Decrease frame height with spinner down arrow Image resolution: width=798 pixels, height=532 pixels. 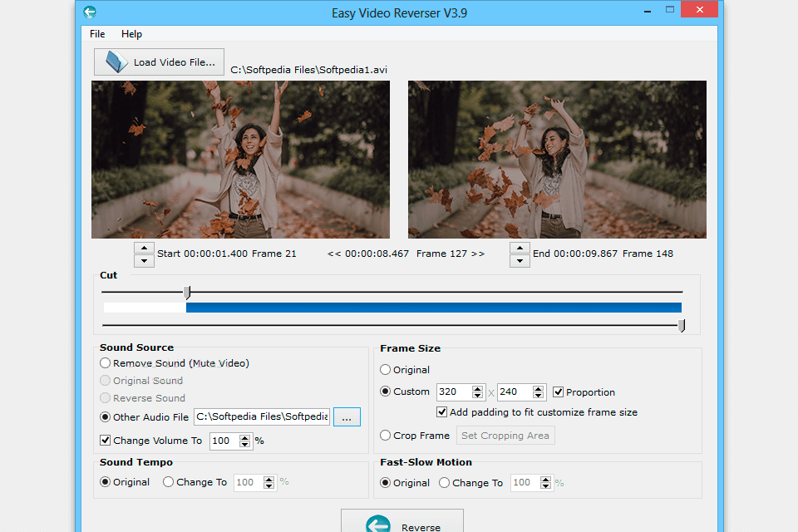pyautogui.click(x=539, y=395)
